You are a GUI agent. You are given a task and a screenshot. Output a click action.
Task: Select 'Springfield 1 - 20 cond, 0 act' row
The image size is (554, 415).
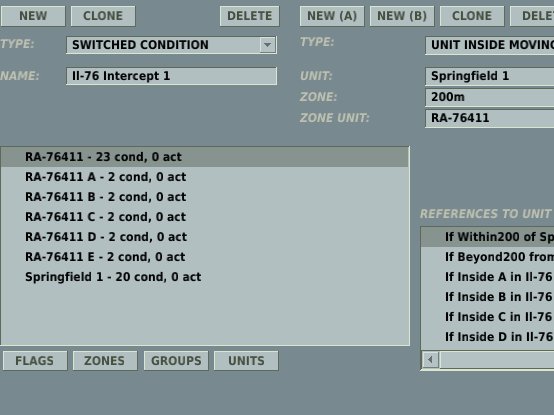205,277
